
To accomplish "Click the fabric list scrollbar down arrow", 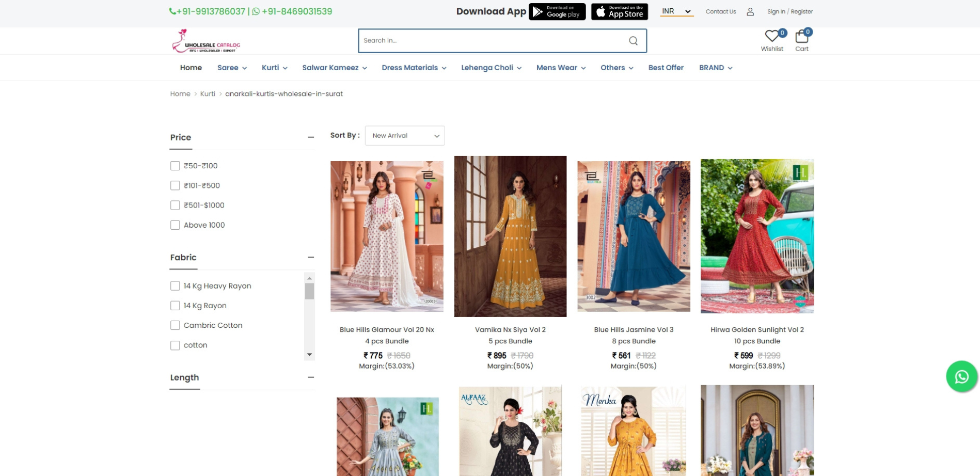I will click(x=309, y=355).
